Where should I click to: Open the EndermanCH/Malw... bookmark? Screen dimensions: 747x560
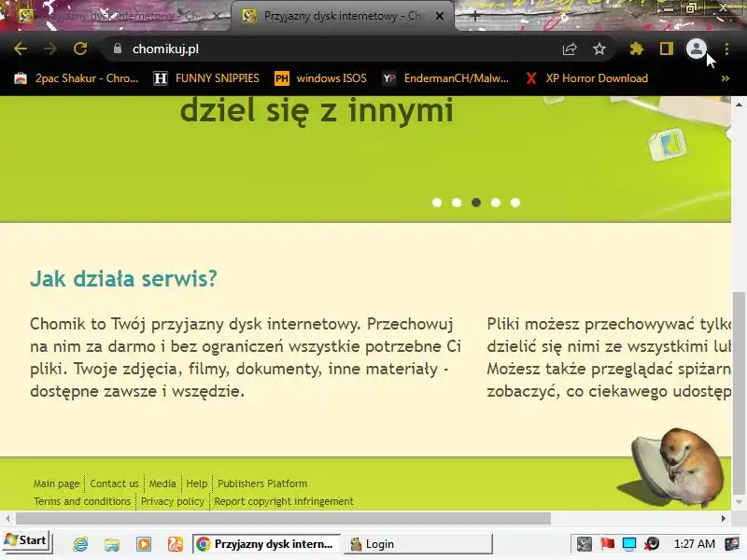(x=446, y=78)
